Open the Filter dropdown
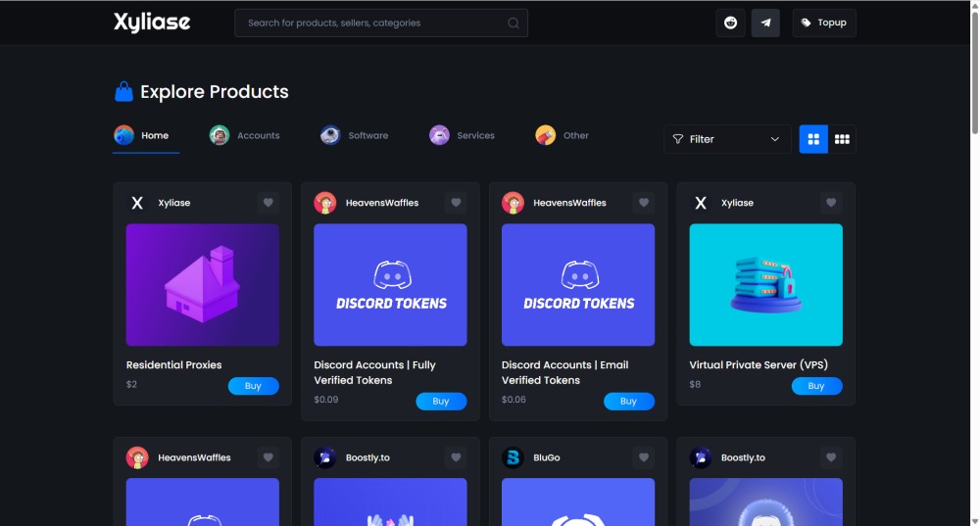The image size is (980, 526). coord(727,139)
